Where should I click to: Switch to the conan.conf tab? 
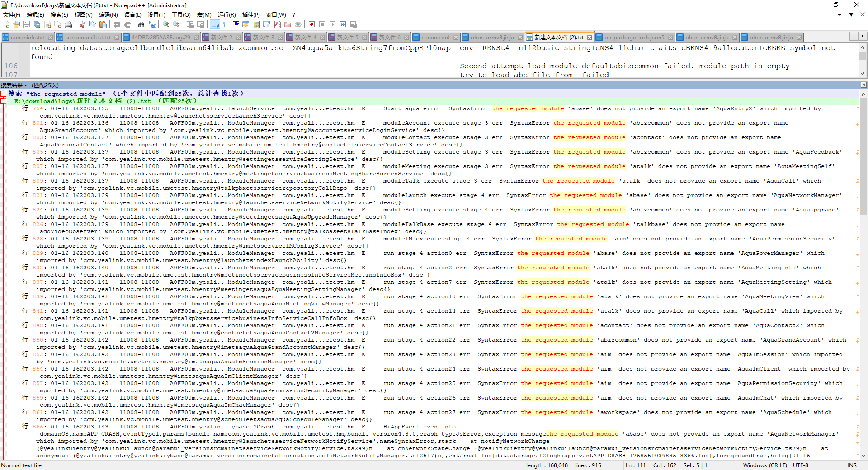pyautogui.click(x=435, y=37)
